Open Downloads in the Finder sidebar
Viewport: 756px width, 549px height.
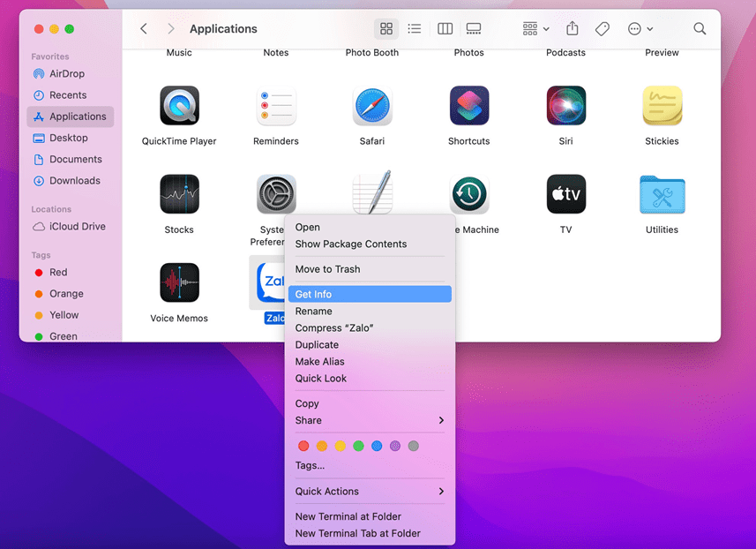pyautogui.click(x=74, y=181)
